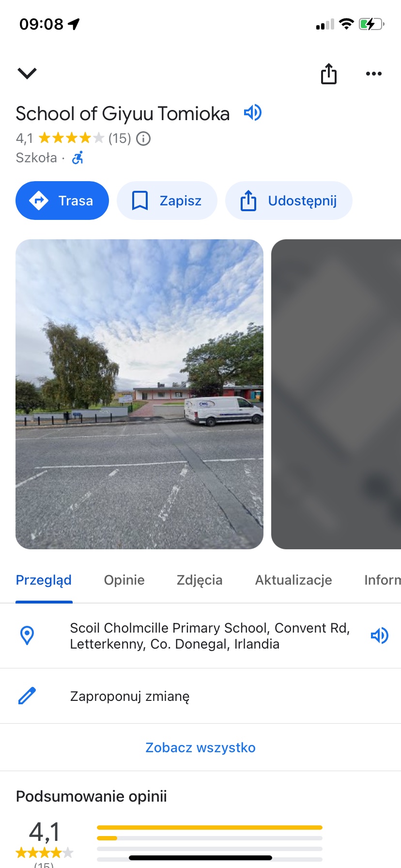Tap the wheelchair accessibility icon
Image resolution: width=401 pixels, height=868 pixels.
(77, 157)
